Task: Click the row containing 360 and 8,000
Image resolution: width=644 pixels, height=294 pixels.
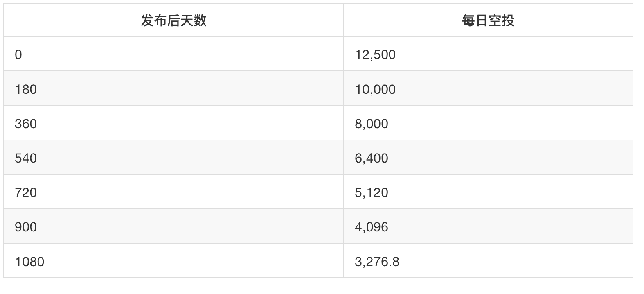Action: tap(318, 123)
